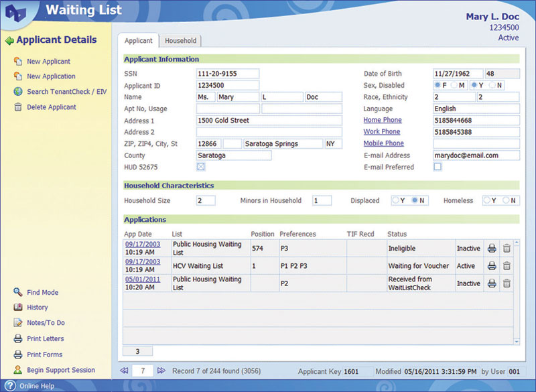Toggle the HUD 52675 checkbox

[200, 167]
